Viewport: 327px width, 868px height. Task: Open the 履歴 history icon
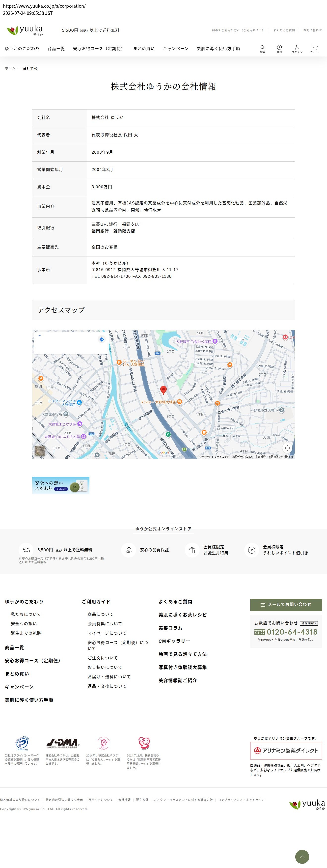coord(279,49)
